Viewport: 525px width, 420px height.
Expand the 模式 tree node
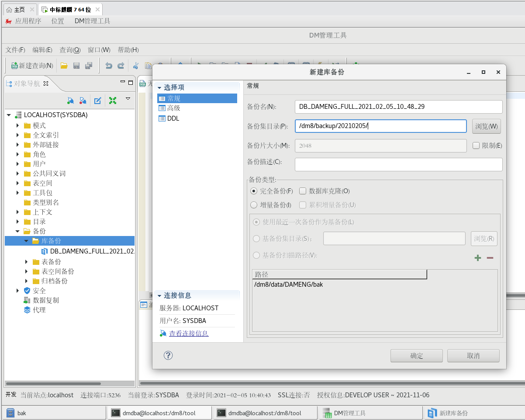[18, 125]
